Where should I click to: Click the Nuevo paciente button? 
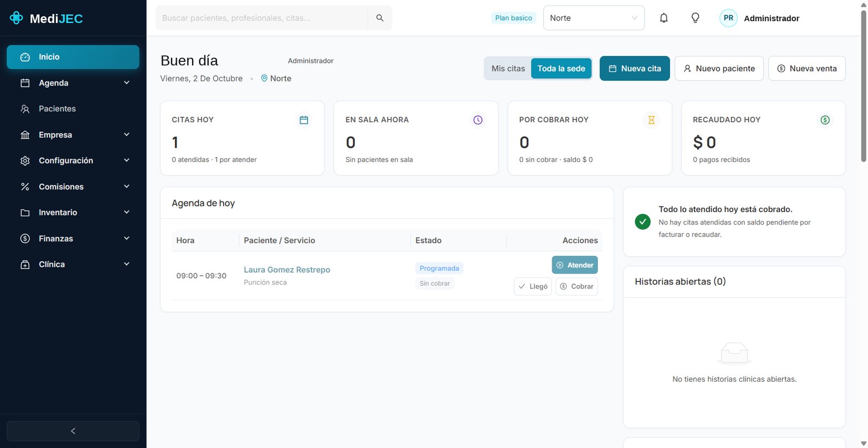click(x=719, y=68)
